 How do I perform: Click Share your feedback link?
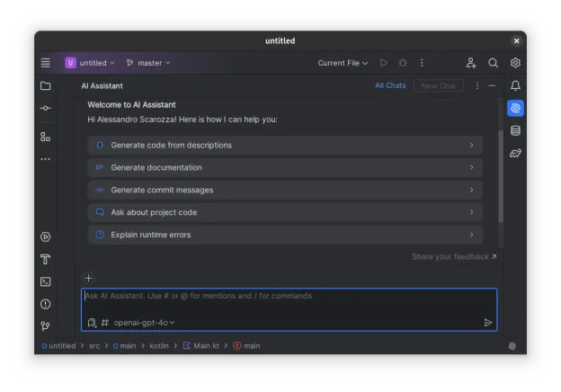[x=453, y=256]
